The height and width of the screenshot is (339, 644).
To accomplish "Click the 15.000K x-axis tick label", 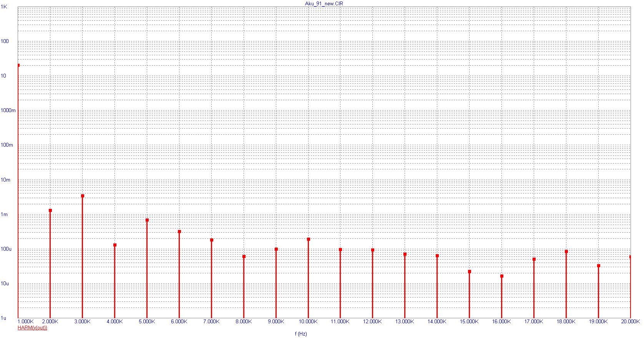I will (x=469, y=322).
